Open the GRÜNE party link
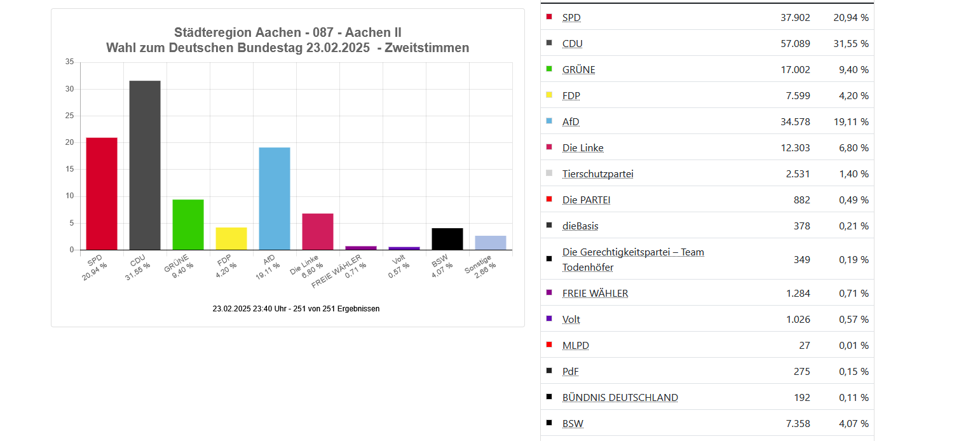Screen dimensions: 980x441 (578, 69)
